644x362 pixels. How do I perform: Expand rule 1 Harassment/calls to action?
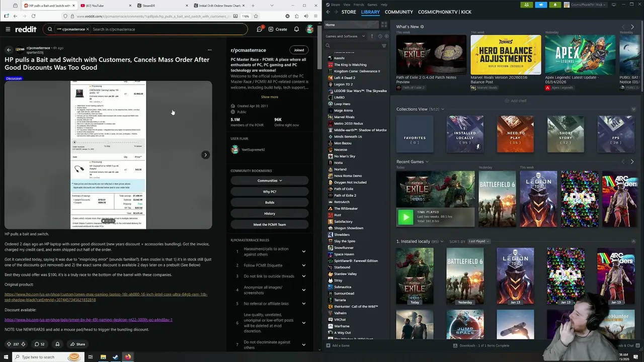click(x=303, y=251)
